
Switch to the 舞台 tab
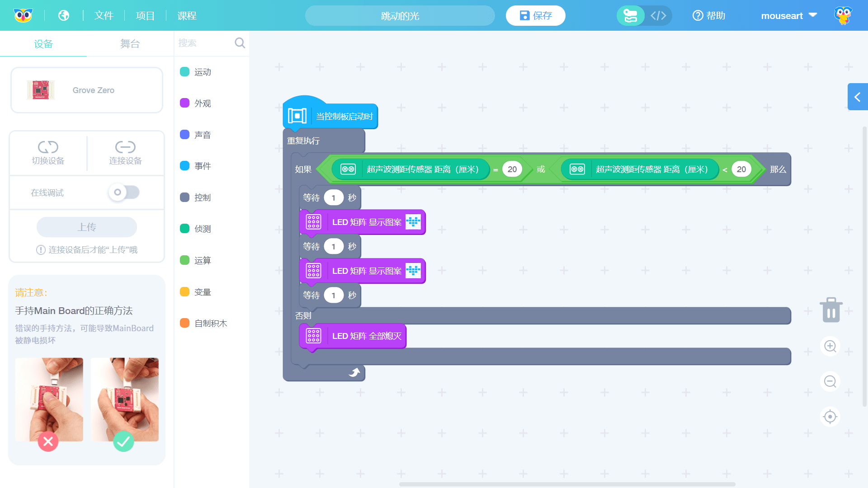click(x=130, y=44)
